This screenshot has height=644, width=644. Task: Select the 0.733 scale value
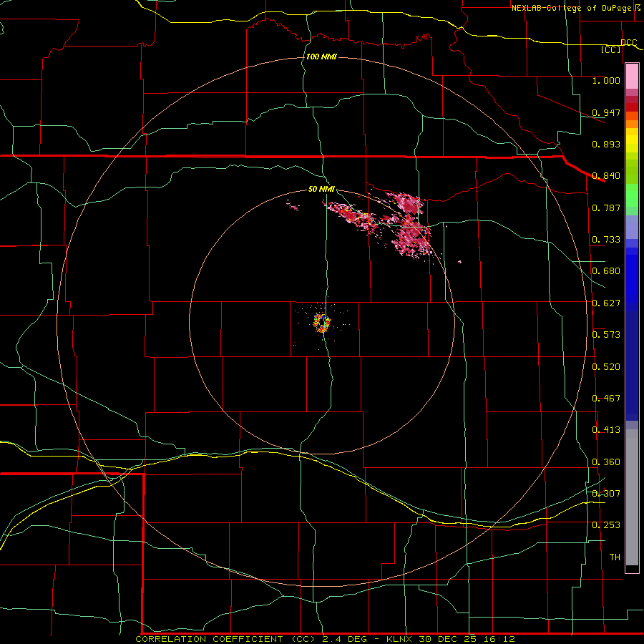tap(606, 240)
